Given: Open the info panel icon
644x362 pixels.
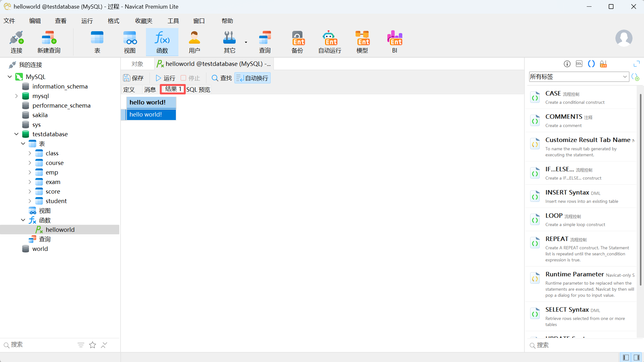Looking at the screenshot, I should [x=567, y=64].
